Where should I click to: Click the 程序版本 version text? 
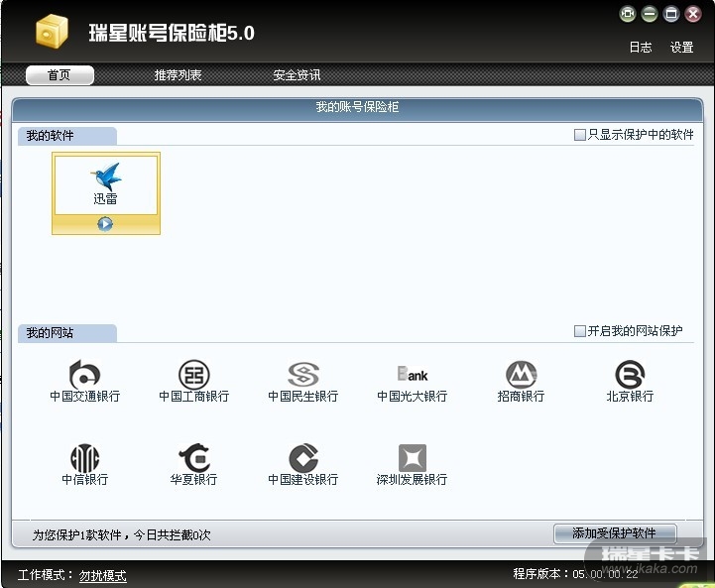tap(575, 574)
